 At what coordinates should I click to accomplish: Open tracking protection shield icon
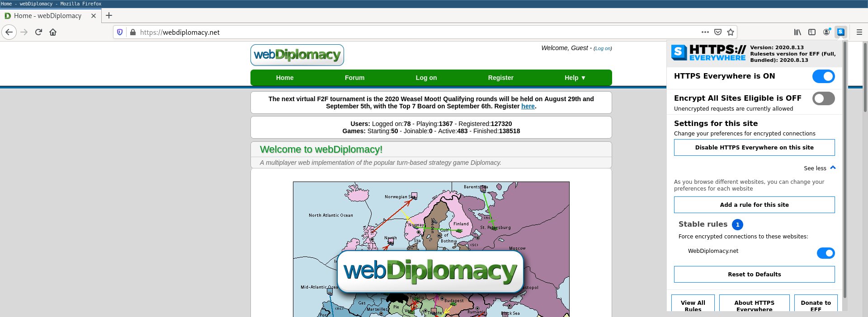pyautogui.click(x=120, y=32)
